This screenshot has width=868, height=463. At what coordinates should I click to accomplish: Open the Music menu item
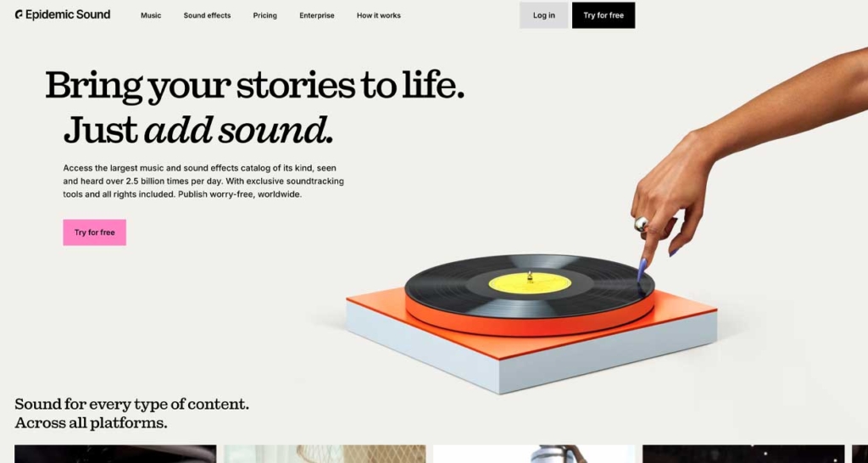(x=151, y=15)
